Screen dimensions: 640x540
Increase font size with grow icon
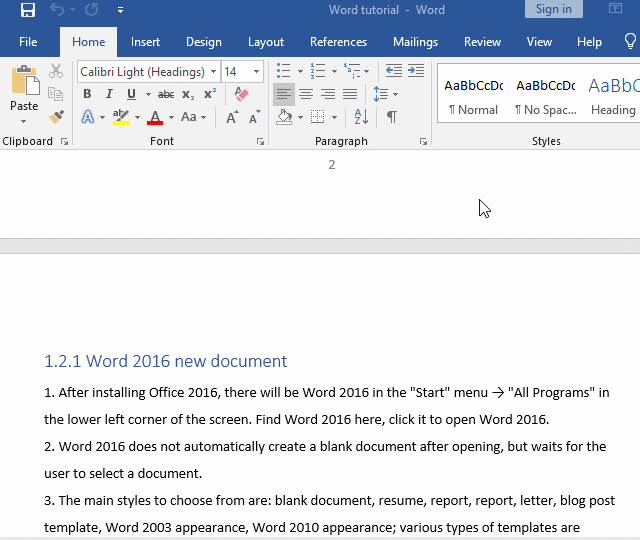(x=232, y=118)
